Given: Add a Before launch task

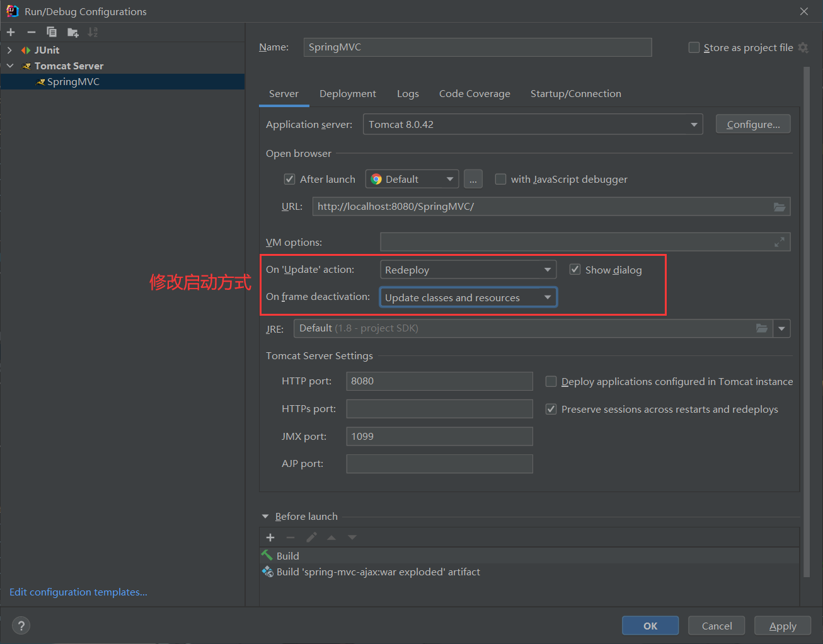Looking at the screenshot, I should coord(270,538).
